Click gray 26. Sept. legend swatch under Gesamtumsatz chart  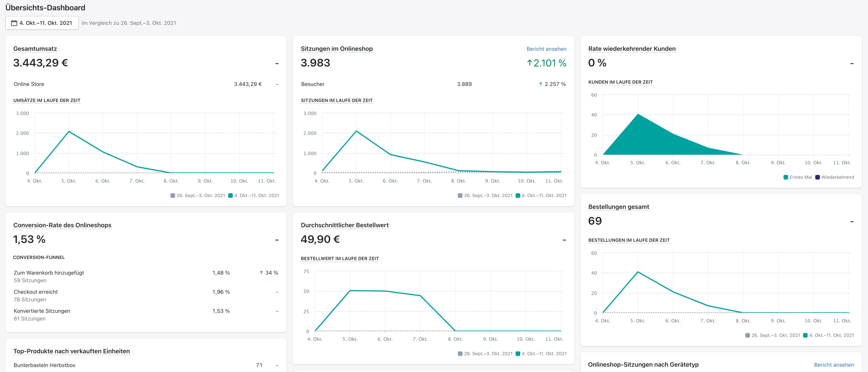172,196
